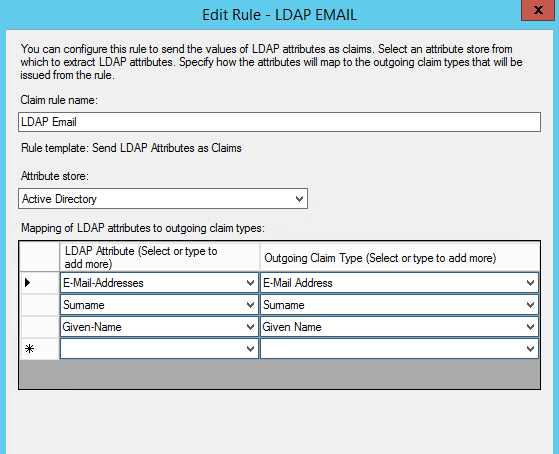559x454 pixels.
Task: Click the grid's top-left corner cell
Action: 39,257
